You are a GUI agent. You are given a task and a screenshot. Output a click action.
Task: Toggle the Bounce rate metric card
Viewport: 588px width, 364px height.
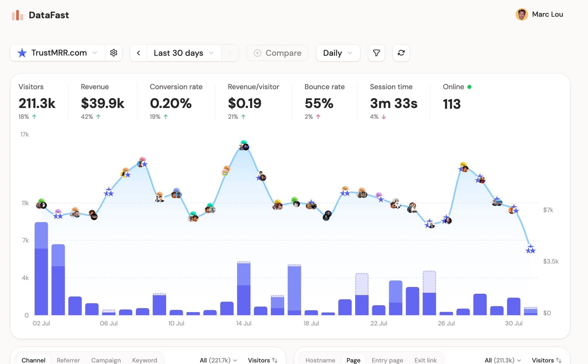pyautogui.click(x=324, y=101)
